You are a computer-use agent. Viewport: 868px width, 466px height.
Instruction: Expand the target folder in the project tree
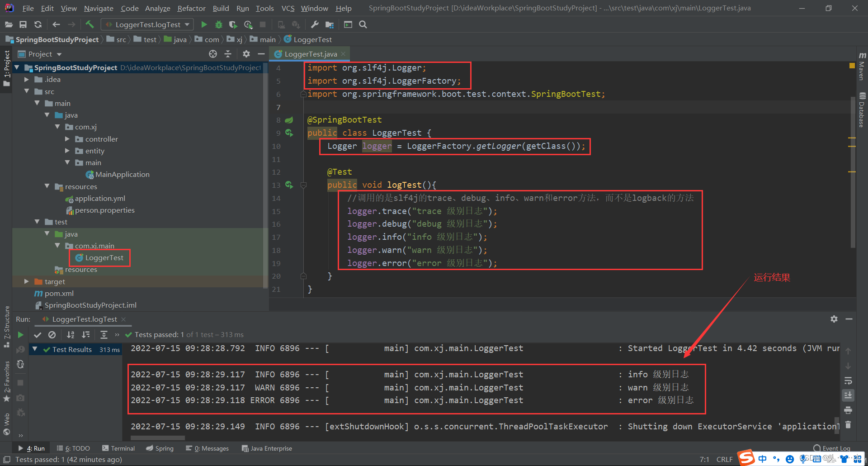point(26,281)
